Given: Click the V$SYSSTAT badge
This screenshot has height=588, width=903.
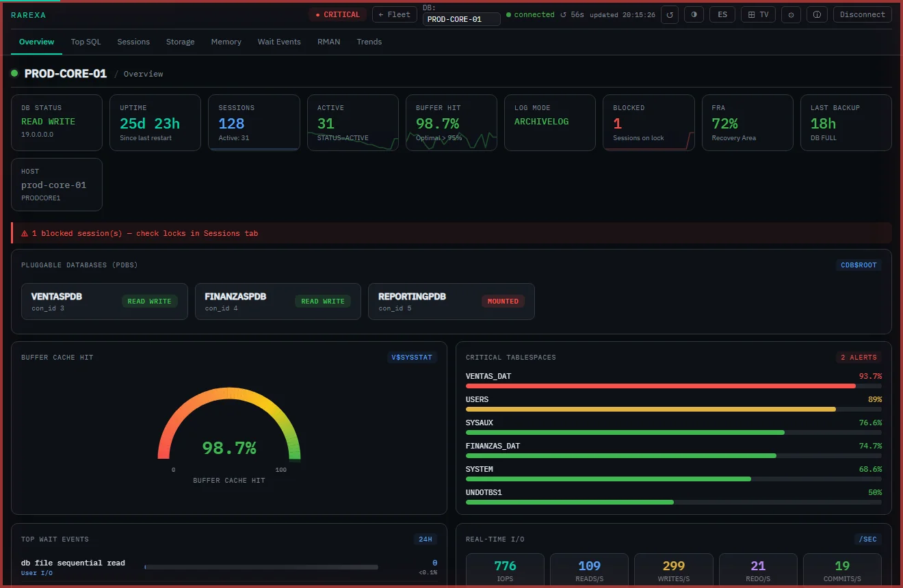Looking at the screenshot, I should coord(412,358).
